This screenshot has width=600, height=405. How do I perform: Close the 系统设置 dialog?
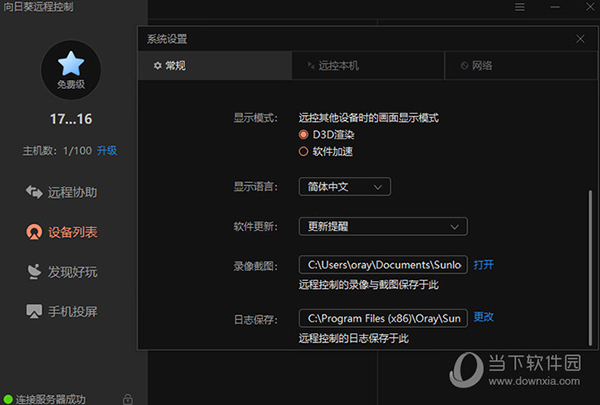coord(580,39)
